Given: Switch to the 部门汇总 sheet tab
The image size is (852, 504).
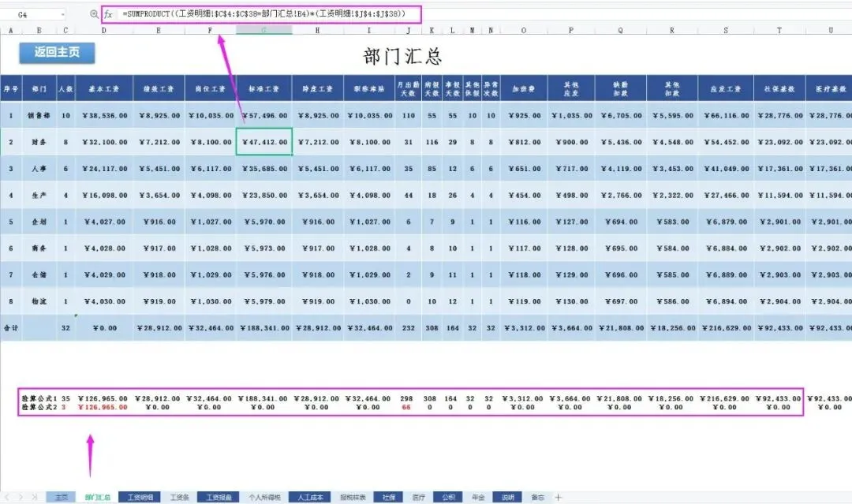Looking at the screenshot, I should pyautogui.click(x=97, y=497).
